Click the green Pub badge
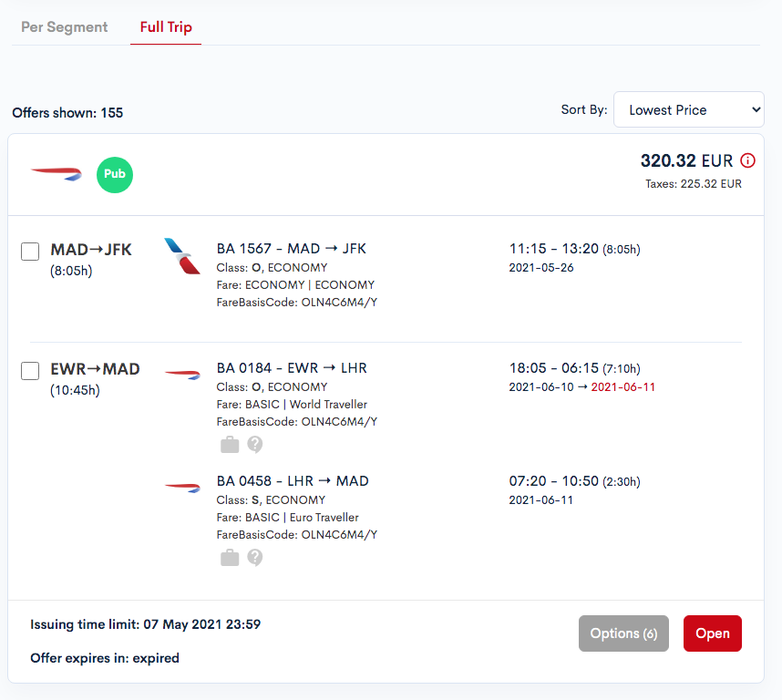 [x=115, y=174]
